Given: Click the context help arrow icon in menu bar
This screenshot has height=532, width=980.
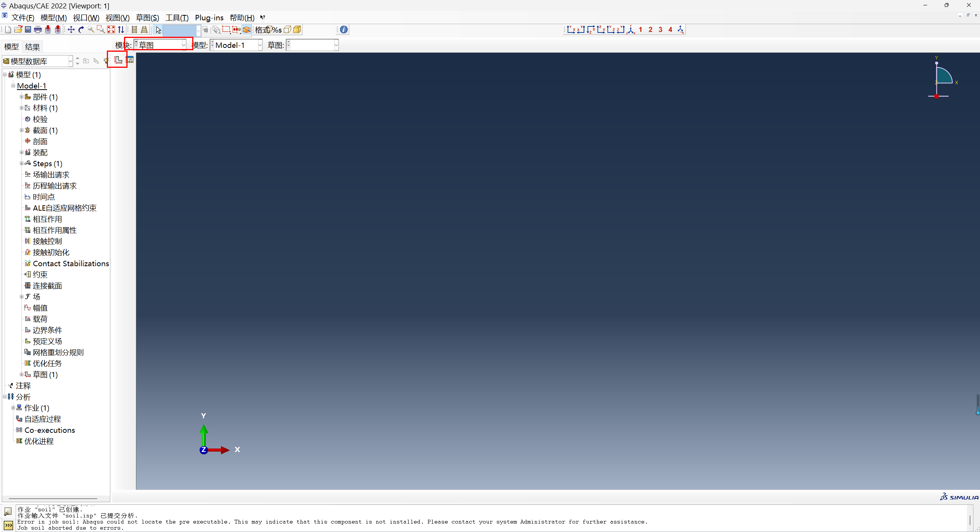Looking at the screenshot, I should (263, 18).
